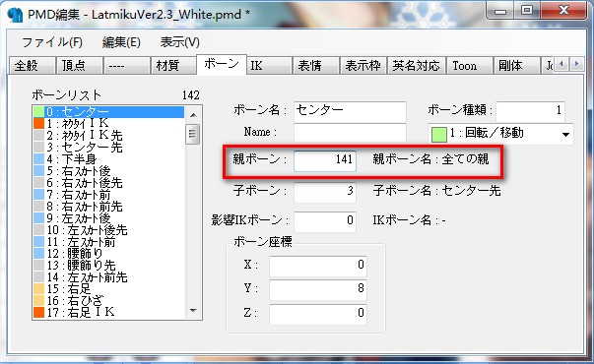
Task: Click the orange swatch beside ネクタイIK bone
Action: point(39,123)
